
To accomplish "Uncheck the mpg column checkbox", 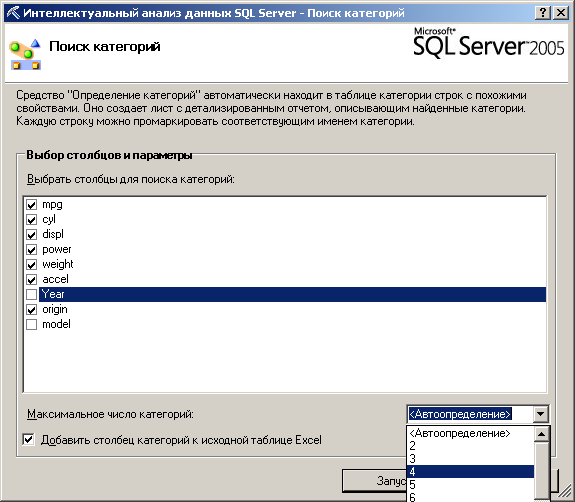I will pyautogui.click(x=32, y=205).
